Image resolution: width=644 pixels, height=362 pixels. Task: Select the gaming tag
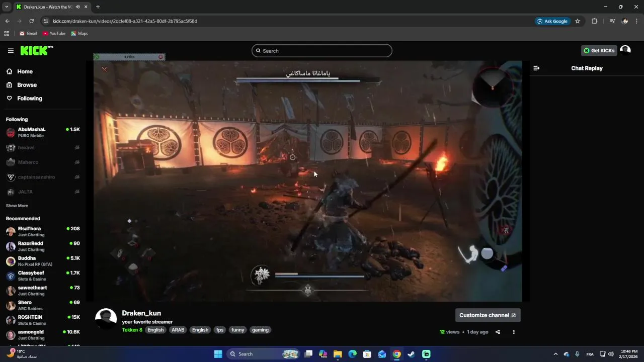[260, 330]
